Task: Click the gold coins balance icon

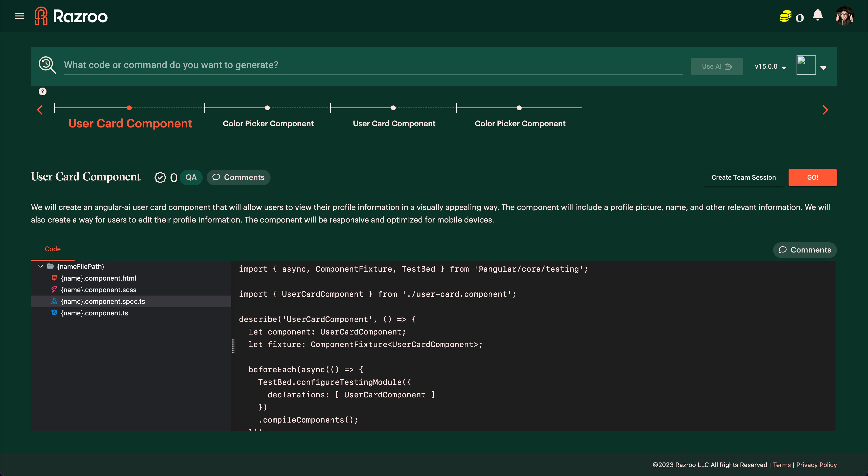Action: (x=785, y=16)
